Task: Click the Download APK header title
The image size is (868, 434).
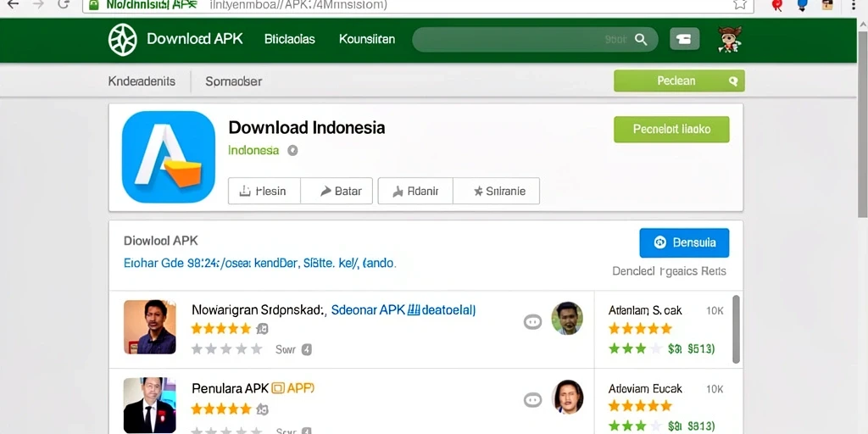Action: tap(194, 39)
